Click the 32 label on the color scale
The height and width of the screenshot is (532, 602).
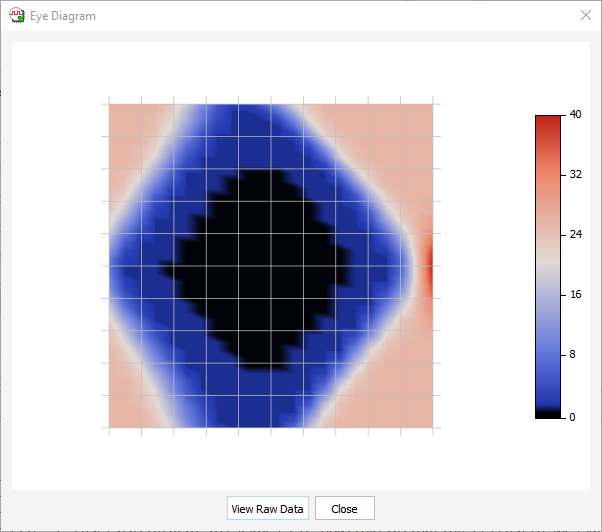575,174
